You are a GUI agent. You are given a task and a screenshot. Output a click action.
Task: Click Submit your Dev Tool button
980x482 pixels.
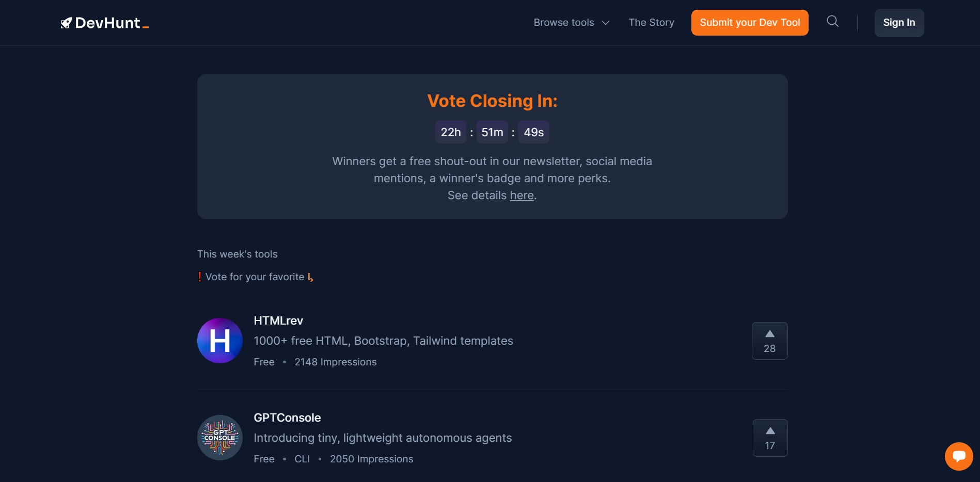click(750, 23)
